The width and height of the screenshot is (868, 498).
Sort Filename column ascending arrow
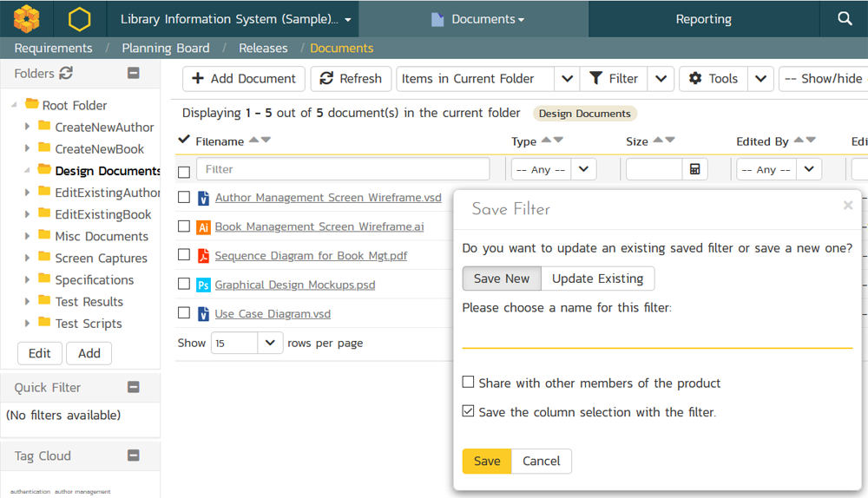click(x=253, y=140)
